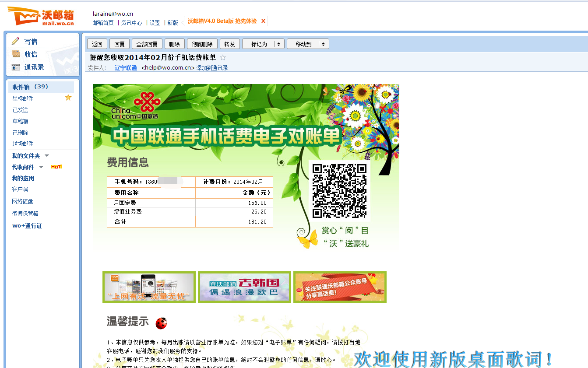The width and height of the screenshot is (588, 368).
Task: Open the 垃圾邮件 folder
Action: point(23,144)
